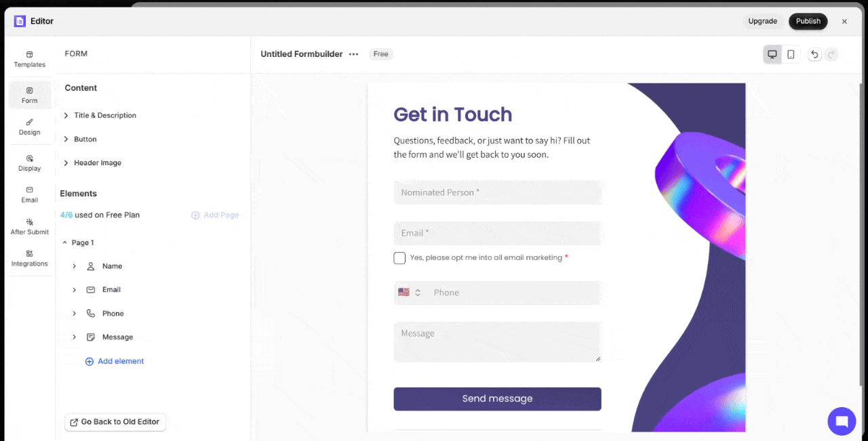Expand the Message element chevron in tree
The height and width of the screenshot is (441, 868).
click(75, 337)
